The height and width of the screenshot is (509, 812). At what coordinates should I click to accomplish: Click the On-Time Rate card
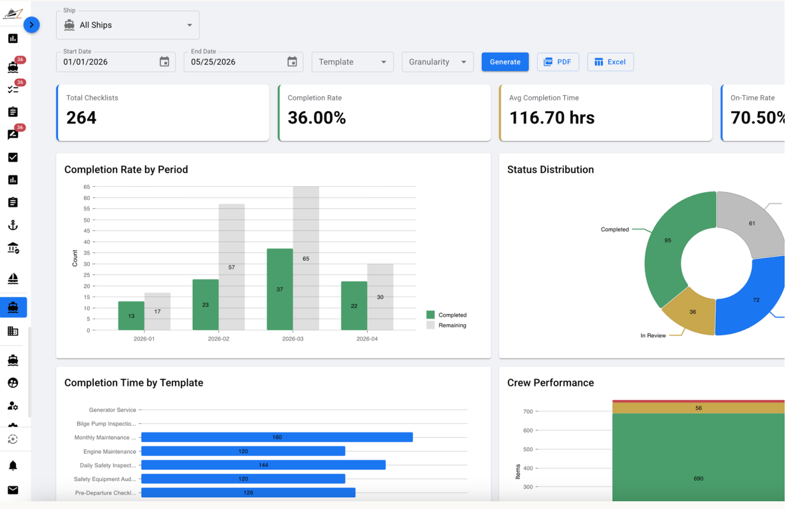[x=753, y=113]
